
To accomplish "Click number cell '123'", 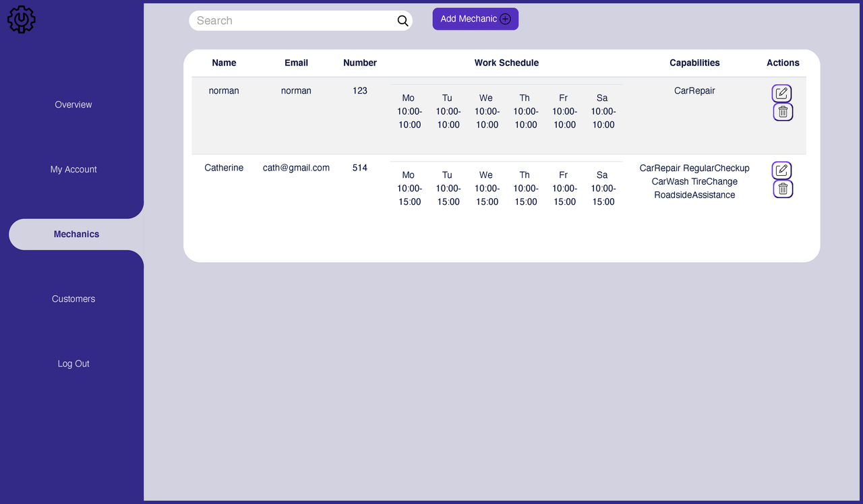I will tap(360, 90).
